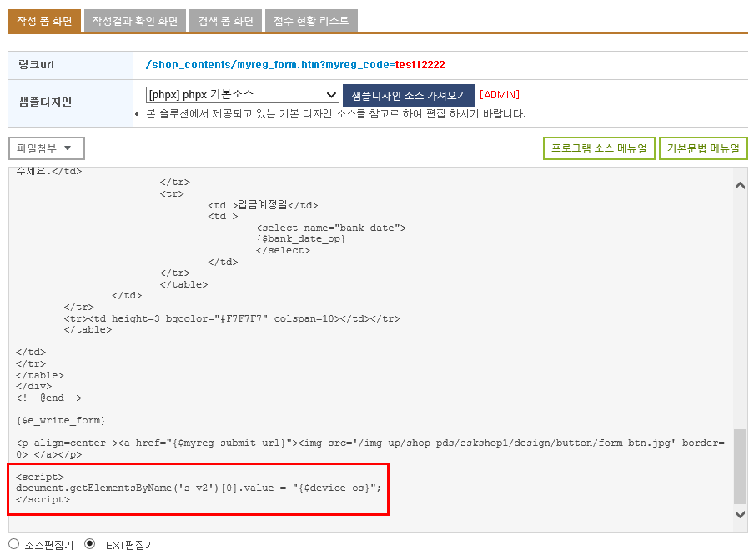The height and width of the screenshot is (560, 749).
Task: Click the sample design dropdown chevron arrow
Action: [x=331, y=94]
